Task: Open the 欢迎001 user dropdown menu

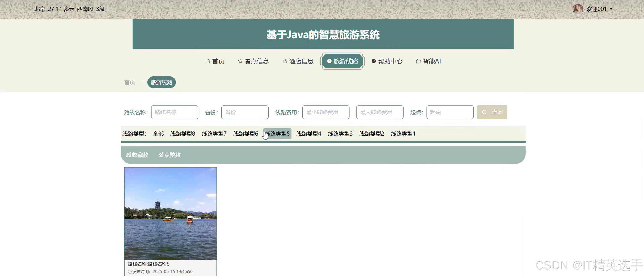Action: coord(599,9)
